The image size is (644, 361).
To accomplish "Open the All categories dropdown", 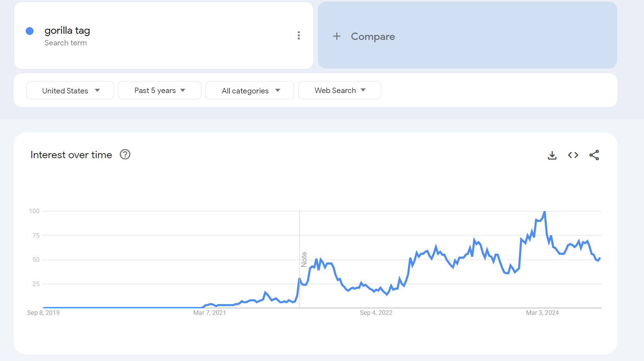I will coord(249,90).
